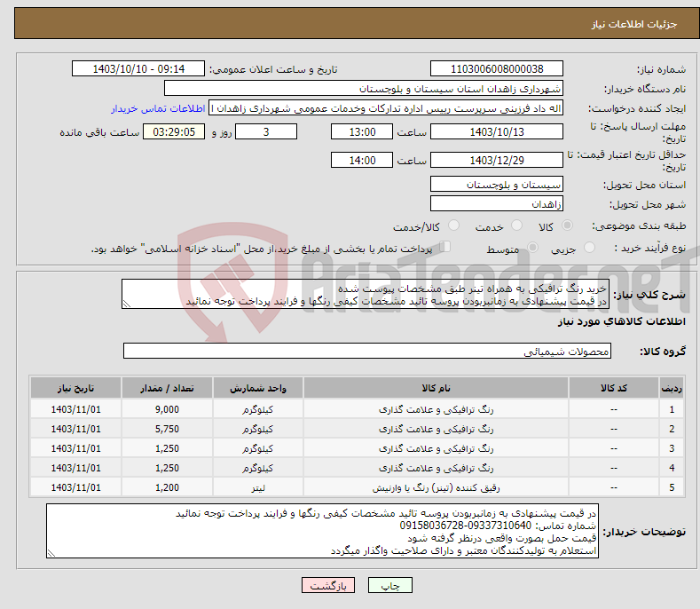This screenshot has height=609, width=700.
Task: Click the چاپ print button
Action: pyautogui.click(x=389, y=585)
